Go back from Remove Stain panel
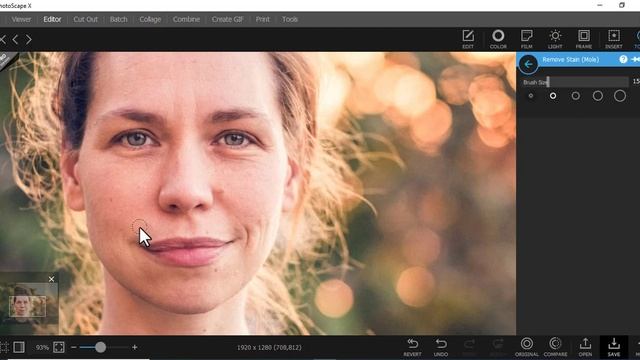Screen dimensions: 640x360 click(528, 64)
